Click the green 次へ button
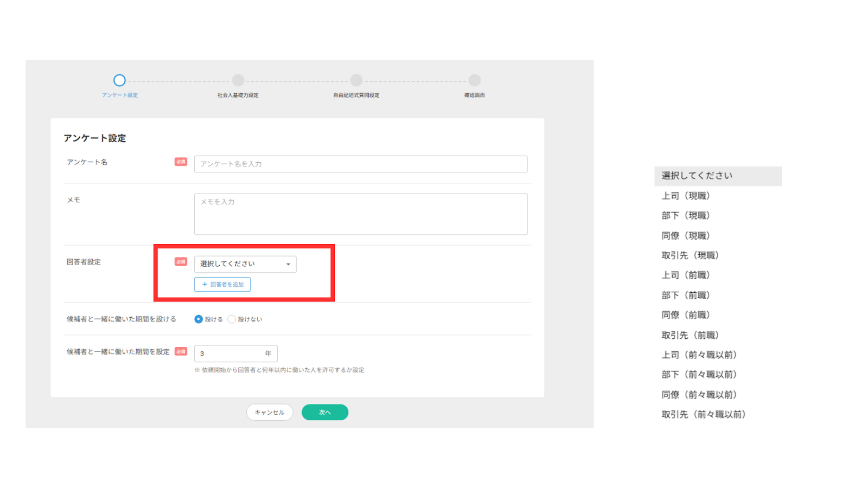 [325, 413]
